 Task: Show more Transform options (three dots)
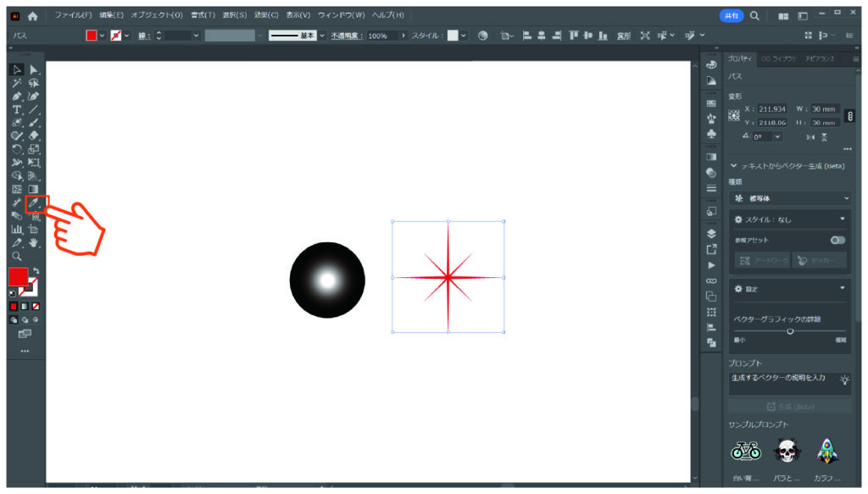coord(848,149)
